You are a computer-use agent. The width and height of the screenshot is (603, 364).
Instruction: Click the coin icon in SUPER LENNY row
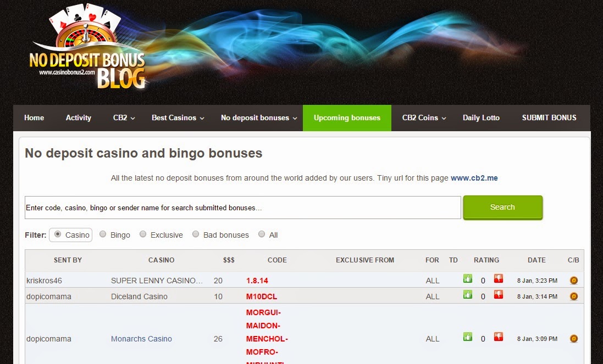574,281
